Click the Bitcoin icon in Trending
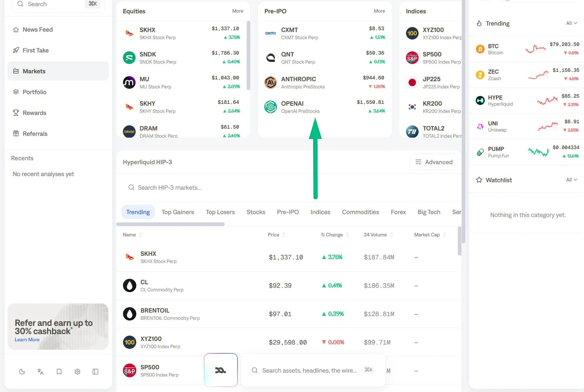 coord(480,49)
